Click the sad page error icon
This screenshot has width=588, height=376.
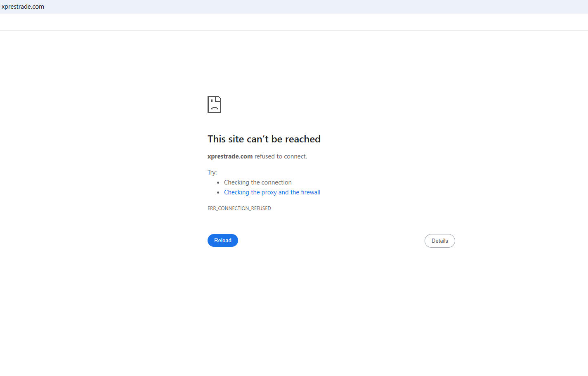point(214,104)
